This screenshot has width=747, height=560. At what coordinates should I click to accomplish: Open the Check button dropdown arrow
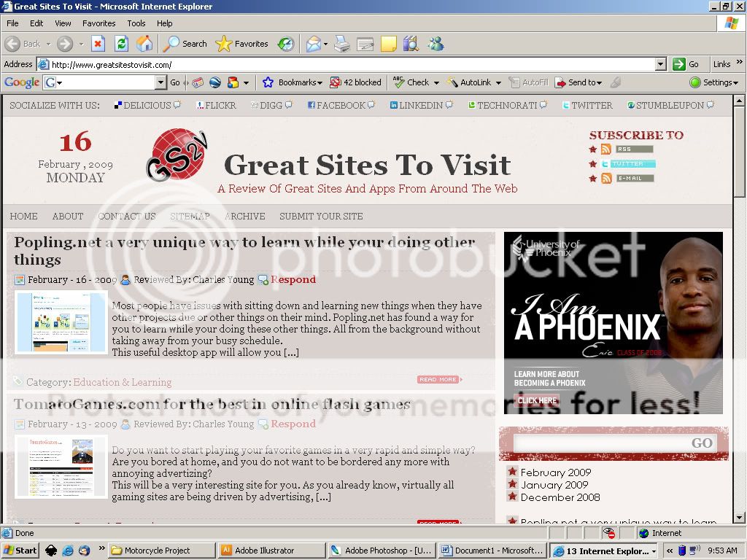[436, 83]
